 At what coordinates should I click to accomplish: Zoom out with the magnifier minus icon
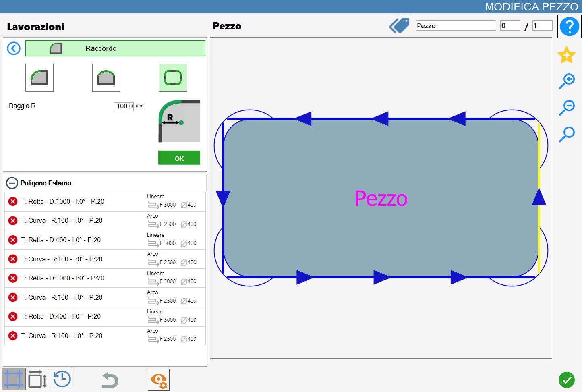(x=566, y=108)
